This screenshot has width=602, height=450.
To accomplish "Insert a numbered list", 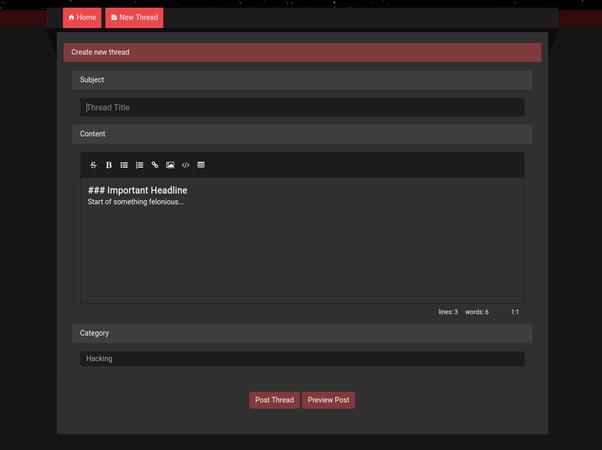I will [139, 165].
